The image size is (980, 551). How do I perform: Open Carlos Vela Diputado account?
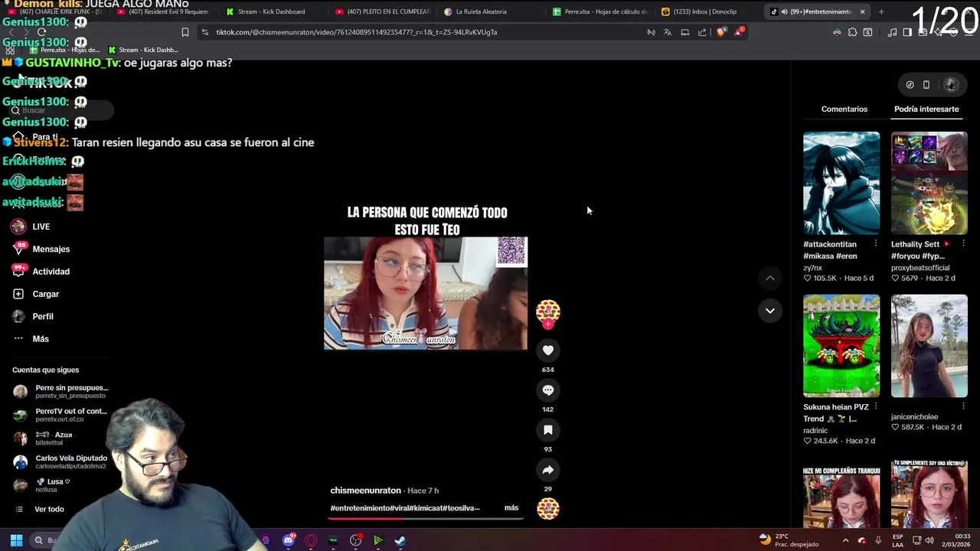tap(61, 462)
